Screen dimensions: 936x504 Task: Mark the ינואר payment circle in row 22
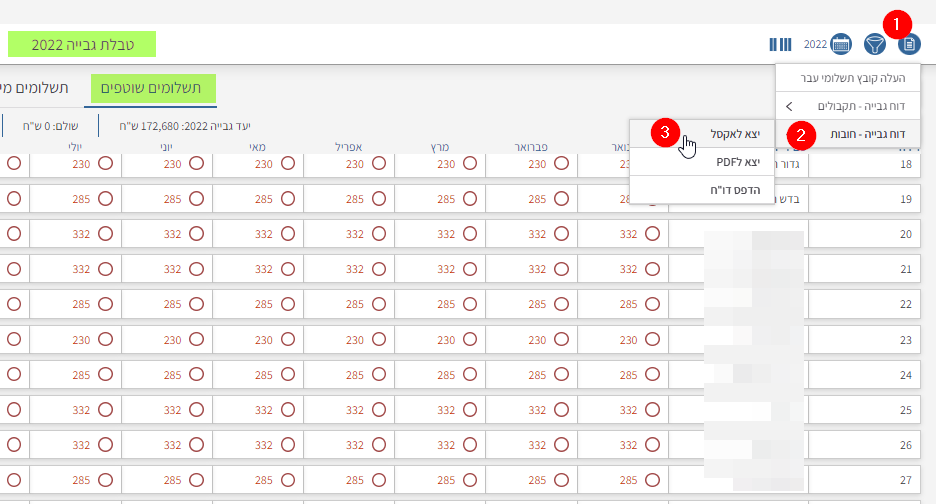(652, 305)
